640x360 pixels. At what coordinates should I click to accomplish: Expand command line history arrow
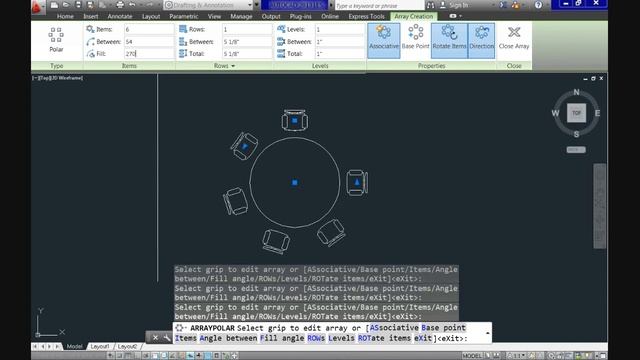pos(487,333)
